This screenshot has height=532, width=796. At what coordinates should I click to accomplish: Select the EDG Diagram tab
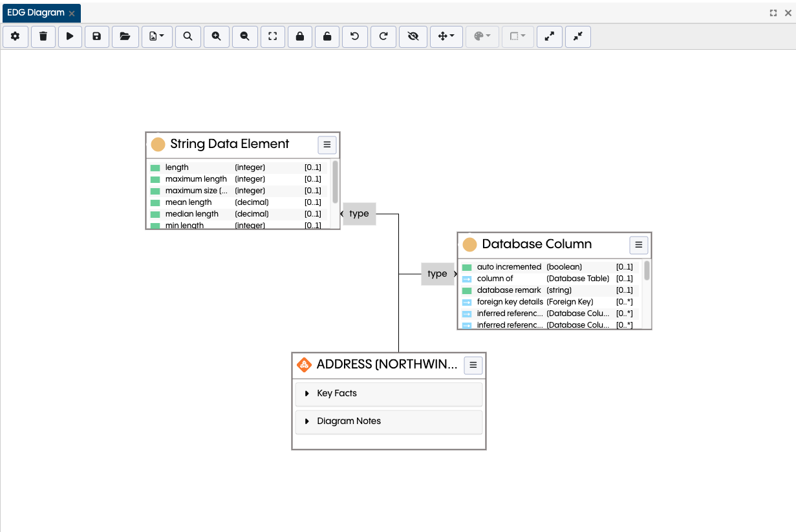click(36, 13)
